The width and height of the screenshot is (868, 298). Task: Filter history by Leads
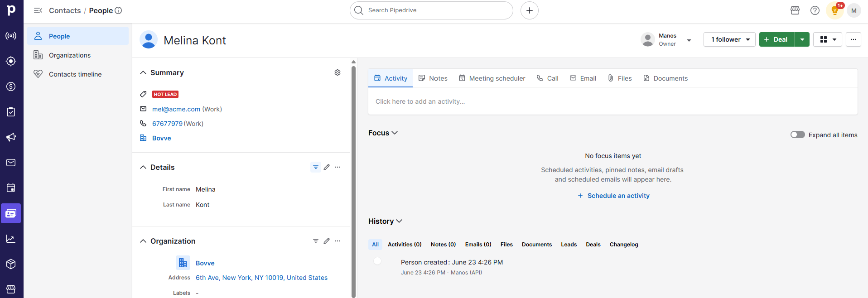pyautogui.click(x=569, y=245)
